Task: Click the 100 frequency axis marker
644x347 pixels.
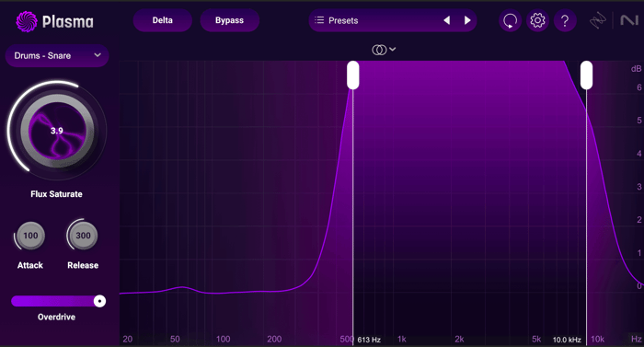Action: coord(223,339)
